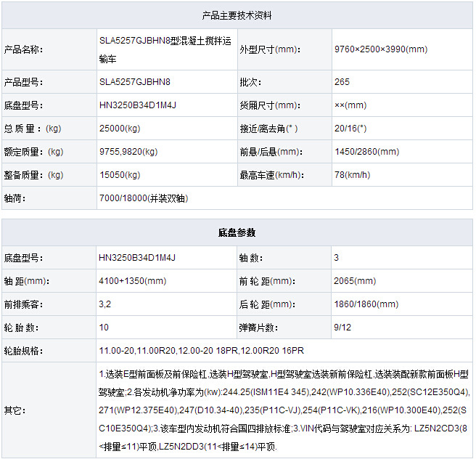Click the spring leaf value 9/12

pyautogui.click(x=342, y=328)
